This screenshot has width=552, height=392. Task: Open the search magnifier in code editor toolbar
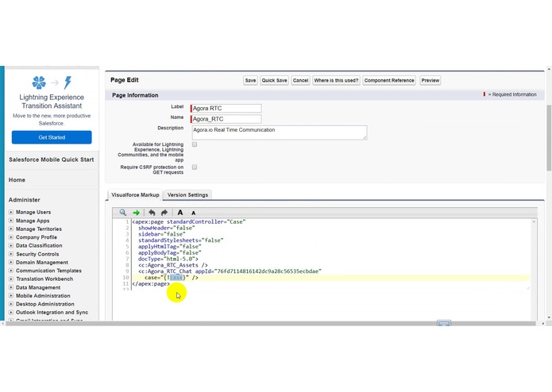[122, 213]
